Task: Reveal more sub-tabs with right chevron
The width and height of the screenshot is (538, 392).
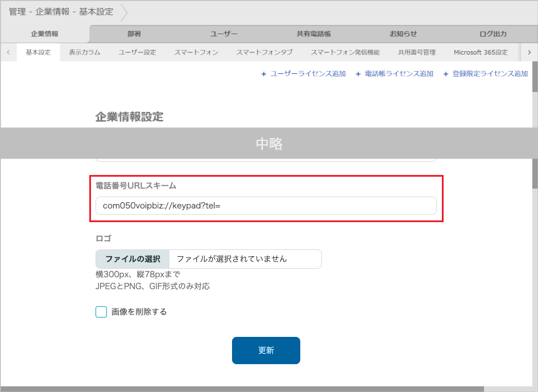Action: (x=529, y=52)
